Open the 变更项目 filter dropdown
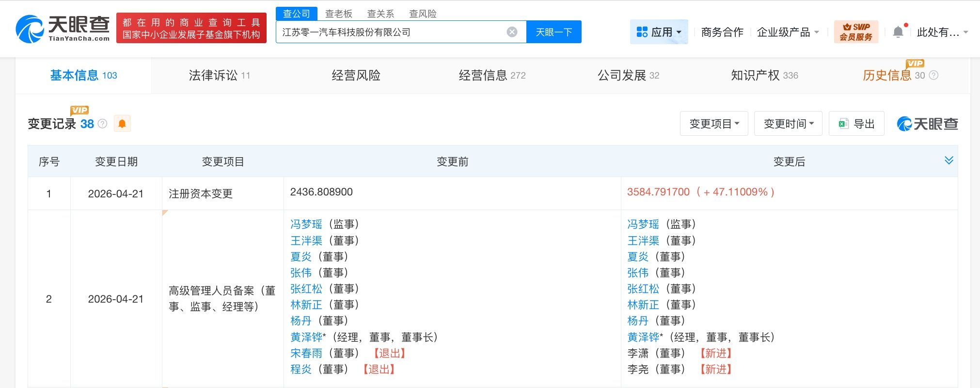This screenshot has height=388, width=980. (x=714, y=124)
